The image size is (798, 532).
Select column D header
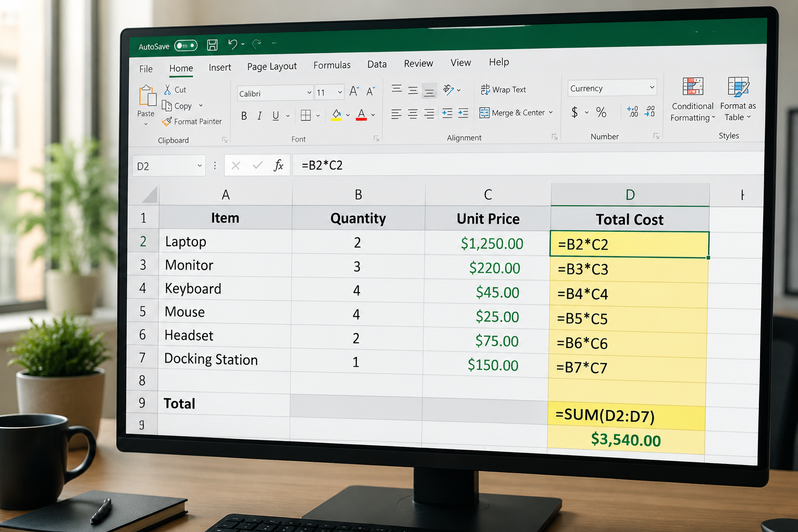click(630, 195)
